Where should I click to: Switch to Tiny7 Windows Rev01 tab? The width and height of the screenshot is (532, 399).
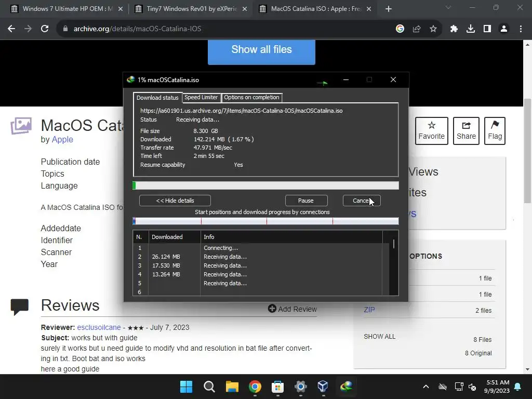click(x=191, y=9)
